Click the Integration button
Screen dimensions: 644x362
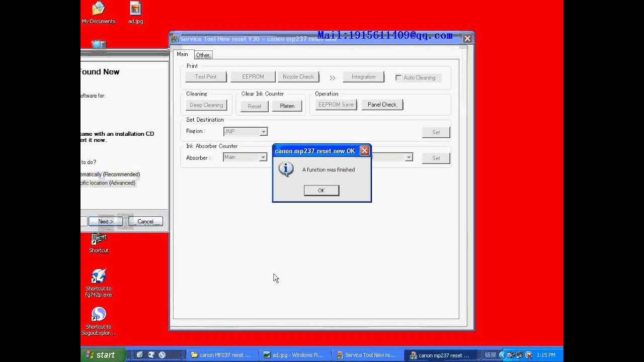[363, 77]
